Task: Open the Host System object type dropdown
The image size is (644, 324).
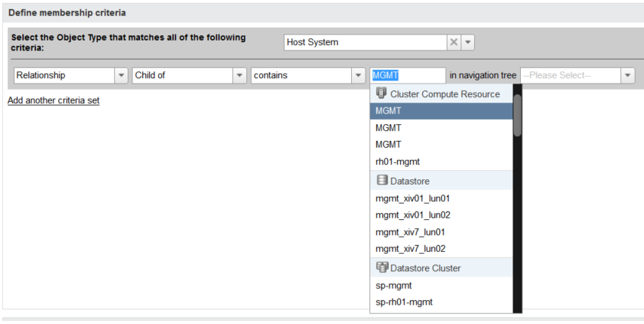Action: point(468,43)
